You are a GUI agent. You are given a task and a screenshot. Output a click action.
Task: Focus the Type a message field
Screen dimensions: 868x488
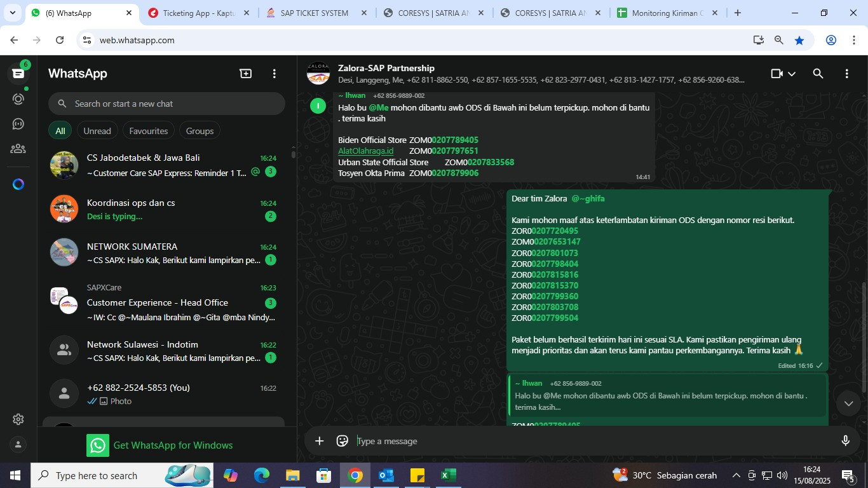(x=591, y=441)
